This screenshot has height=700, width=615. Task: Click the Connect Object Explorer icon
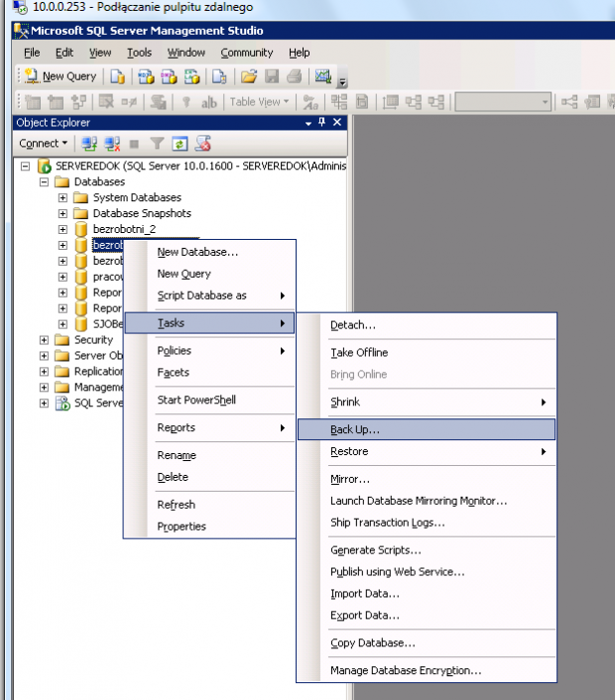pos(89,144)
